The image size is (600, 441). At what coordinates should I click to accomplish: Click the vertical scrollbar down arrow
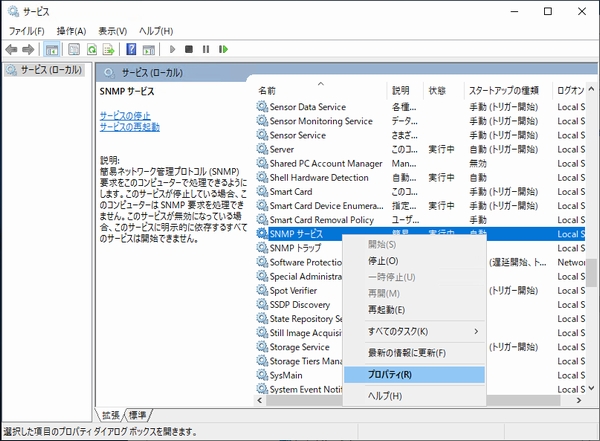pos(591,388)
